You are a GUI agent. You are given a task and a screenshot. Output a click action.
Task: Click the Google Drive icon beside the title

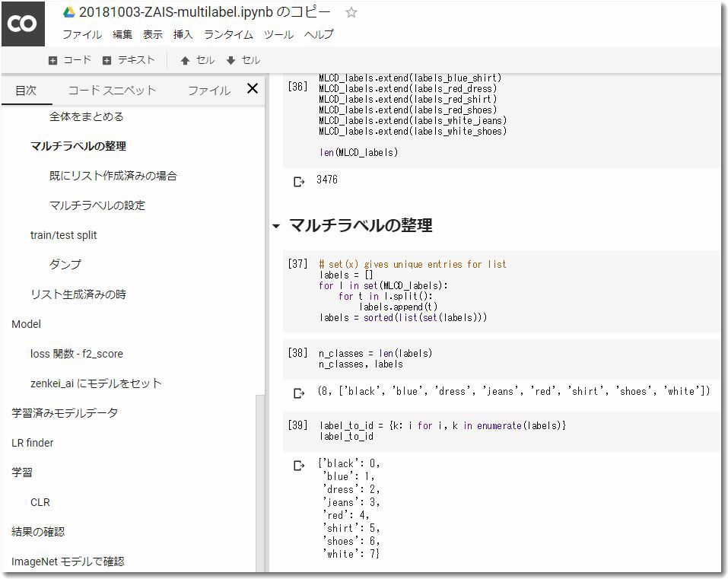(x=69, y=12)
